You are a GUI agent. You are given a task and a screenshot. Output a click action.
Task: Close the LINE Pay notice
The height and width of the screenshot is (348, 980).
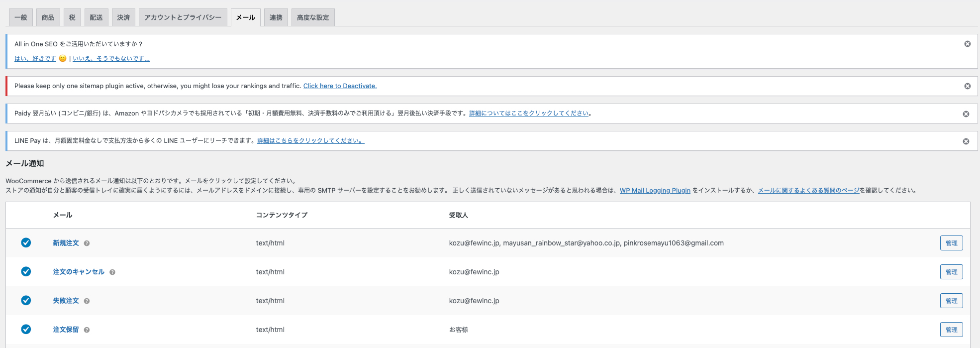966,141
